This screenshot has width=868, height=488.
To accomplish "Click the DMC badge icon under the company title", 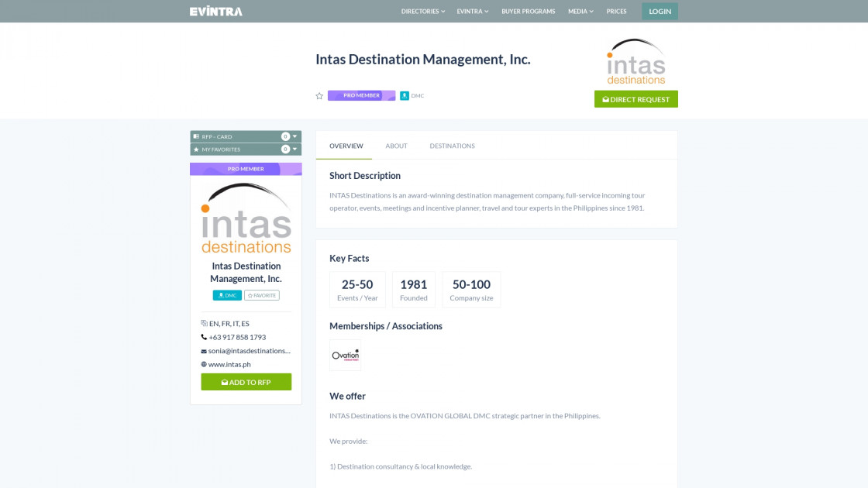I will [404, 95].
